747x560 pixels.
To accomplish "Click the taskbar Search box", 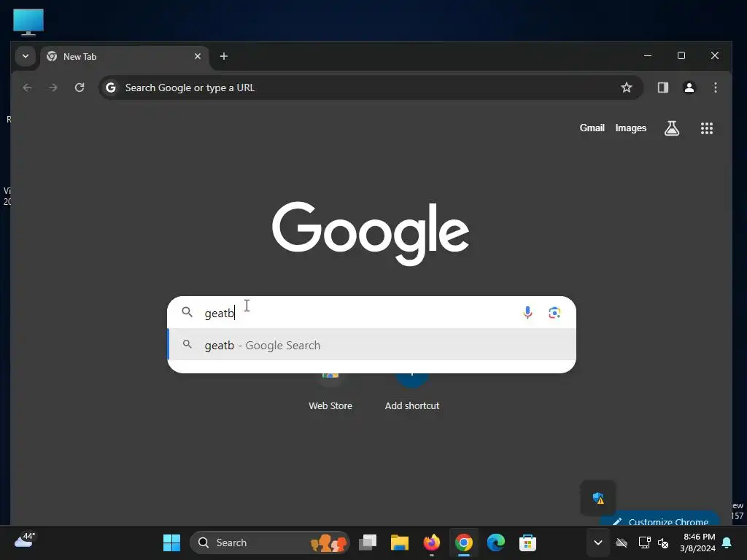I will 270,542.
